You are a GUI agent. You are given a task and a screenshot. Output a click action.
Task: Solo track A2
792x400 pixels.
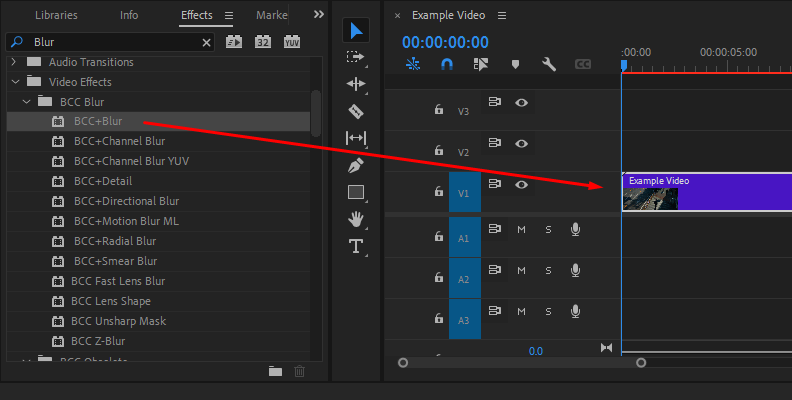pyautogui.click(x=548, y=271)
